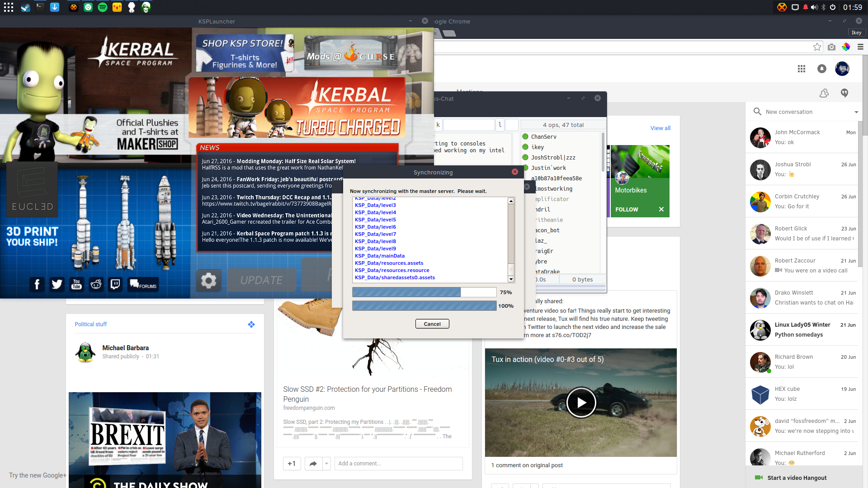Viewport: 868px width, 488px height.
Task: Click the camera extension icon in Chrome
Action: pos(831,47)
